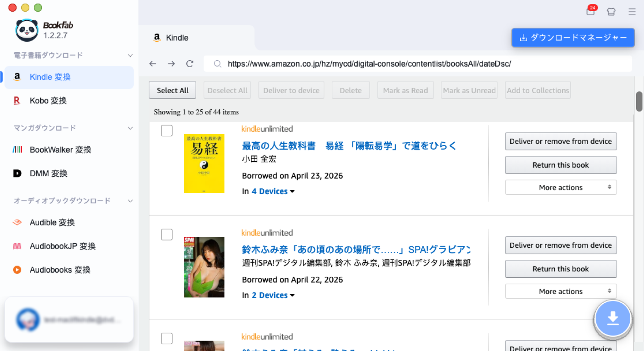Select AudiobookJP 変換 in the sidebar
Image resolution: width=644 pixels, height=351 pixels.
[69, 246]
